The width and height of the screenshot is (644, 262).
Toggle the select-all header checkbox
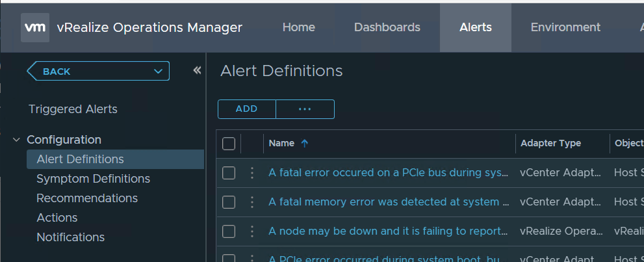(229, 144)
